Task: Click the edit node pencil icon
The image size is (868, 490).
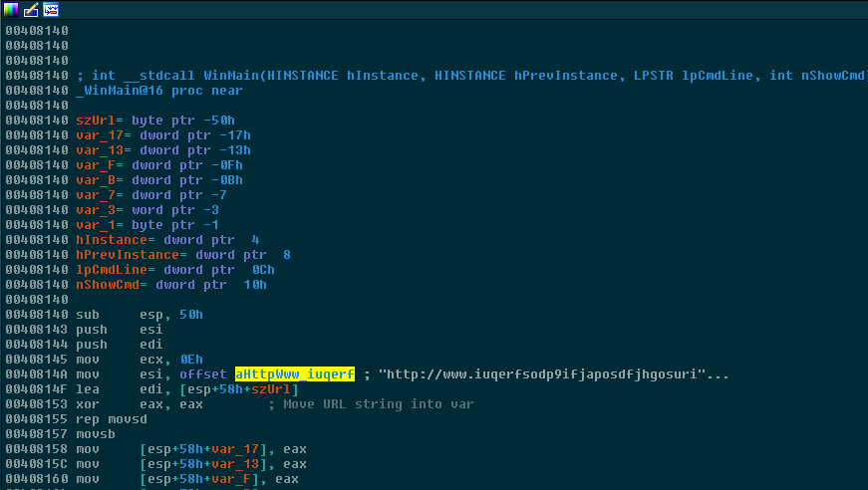Action: tap(30, 10)
